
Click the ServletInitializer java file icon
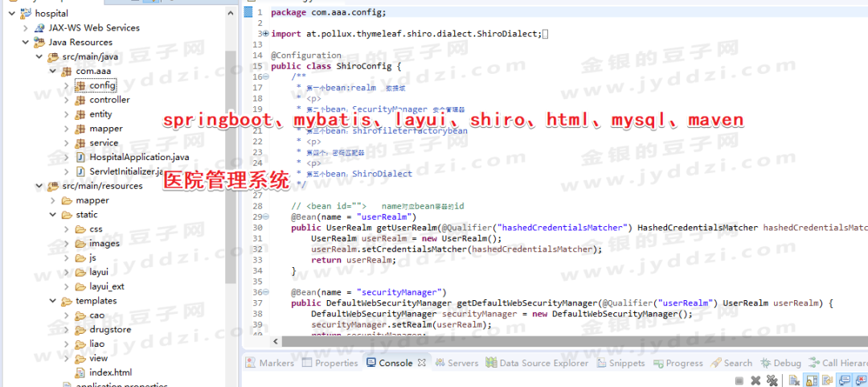(81, 171)
